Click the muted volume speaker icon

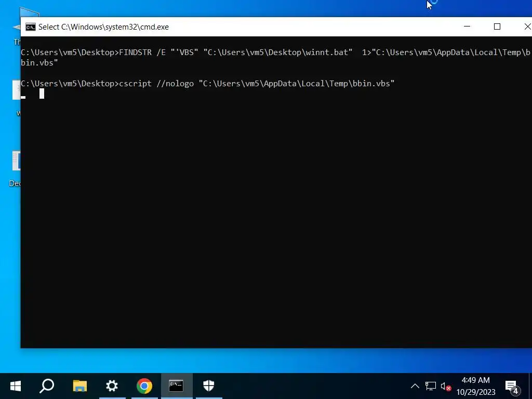click(x=445, y=386)
